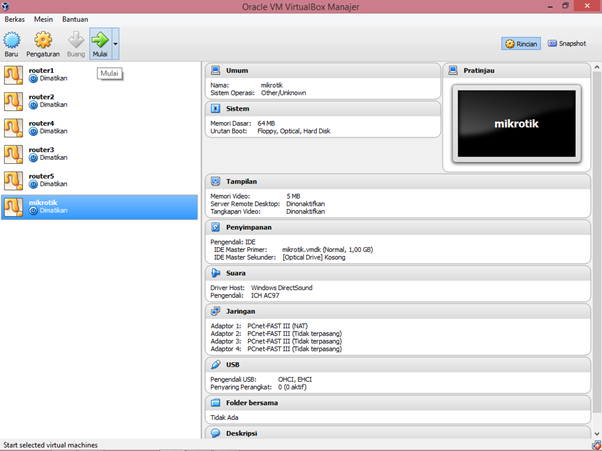The image size is (602, 451).
Task: Open the Suara section header link
Action: [x=236, y=273]
